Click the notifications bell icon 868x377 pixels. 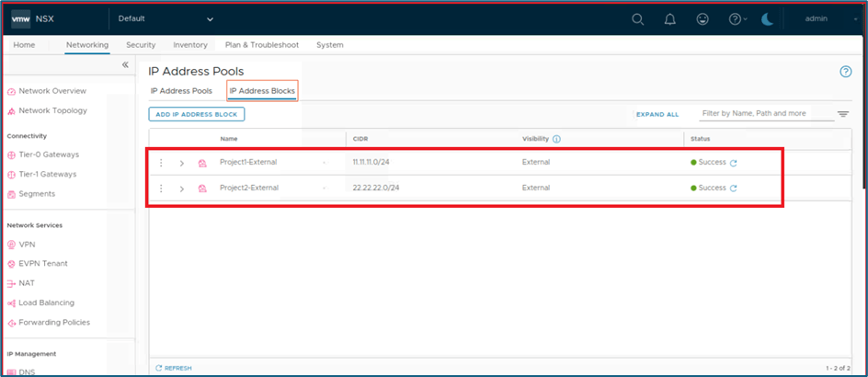[670, 18]
